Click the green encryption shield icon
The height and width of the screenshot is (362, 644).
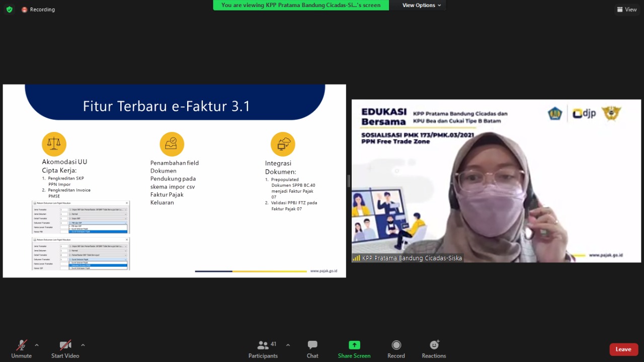click(9, 10)
